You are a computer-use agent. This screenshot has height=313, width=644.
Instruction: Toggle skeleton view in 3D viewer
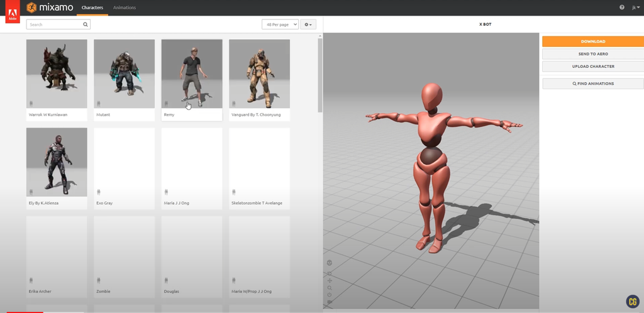tap(330, 263)
